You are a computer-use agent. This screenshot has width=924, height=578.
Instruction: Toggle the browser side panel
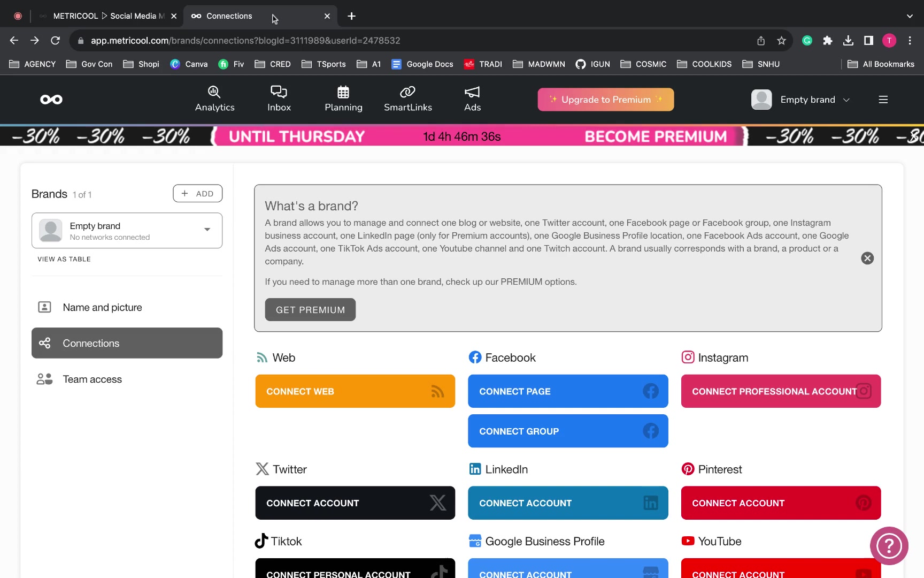coord(869,41)
